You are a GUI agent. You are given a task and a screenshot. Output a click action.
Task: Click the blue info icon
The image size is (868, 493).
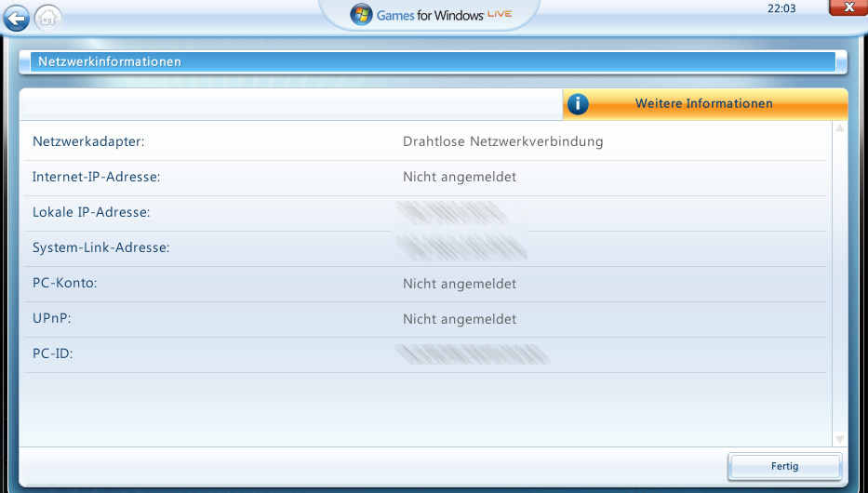point(578,104)
